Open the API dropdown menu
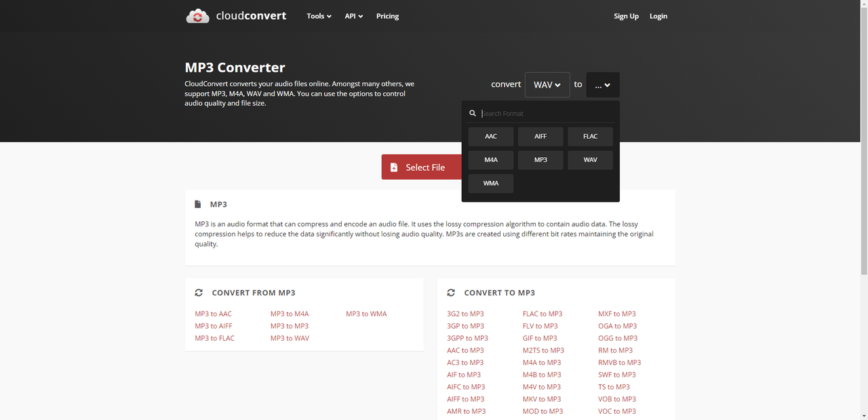 tap(354, 16)
